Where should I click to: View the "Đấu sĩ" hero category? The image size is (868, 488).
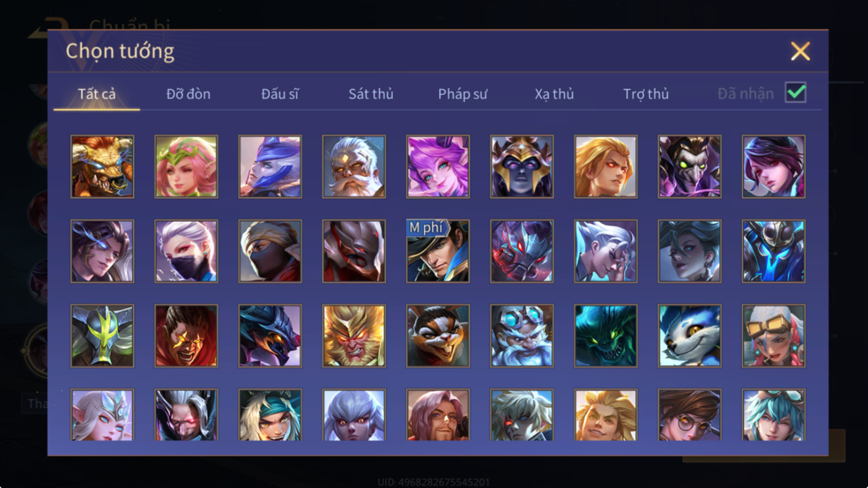pyautogui.click(x=280, y=94)
